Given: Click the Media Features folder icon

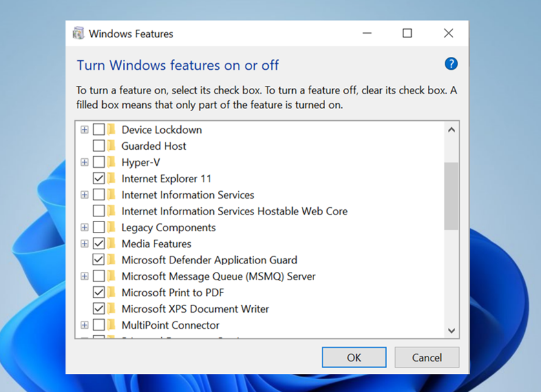Looking at the screenshot, I should [x=112, y=243].
